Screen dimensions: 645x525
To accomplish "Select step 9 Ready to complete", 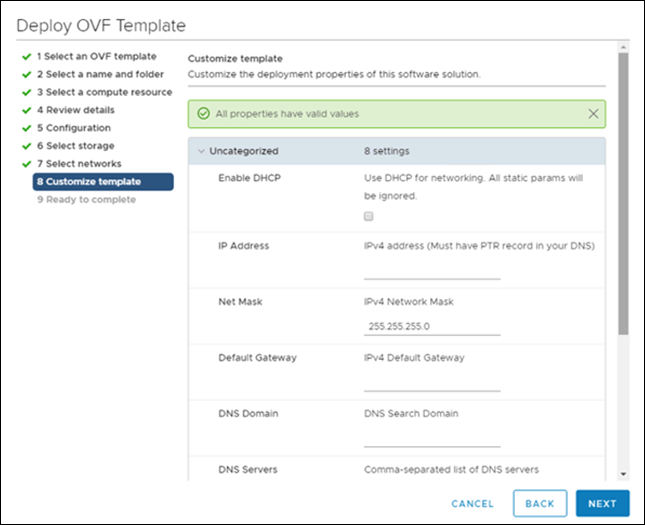I will click(86, 200).
